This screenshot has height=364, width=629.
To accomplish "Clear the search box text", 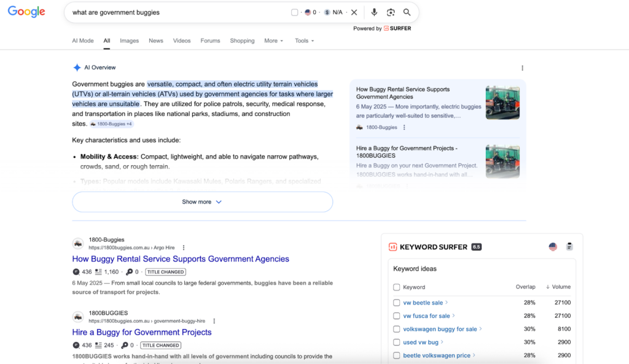I will [354, 12].
